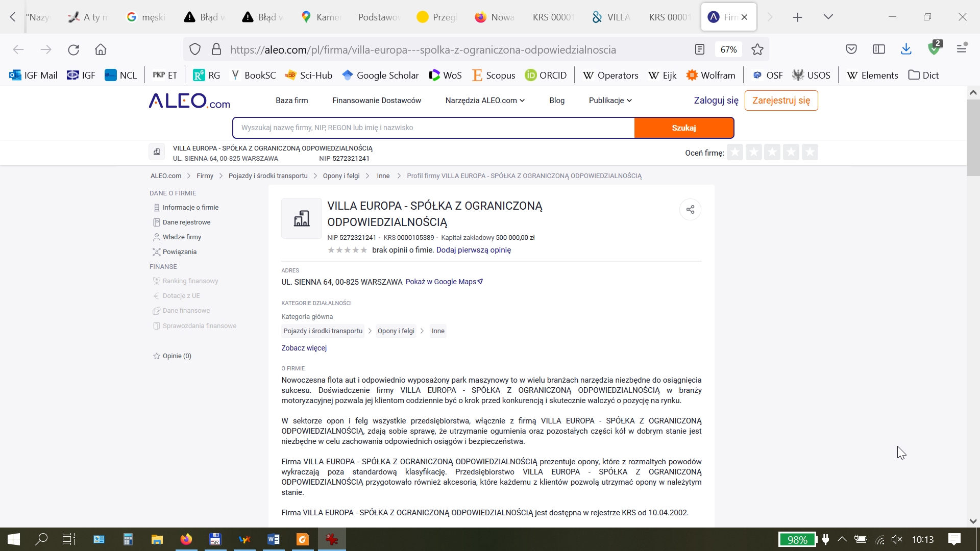
Task: Rate the company one star
Action: click(735, 152)
